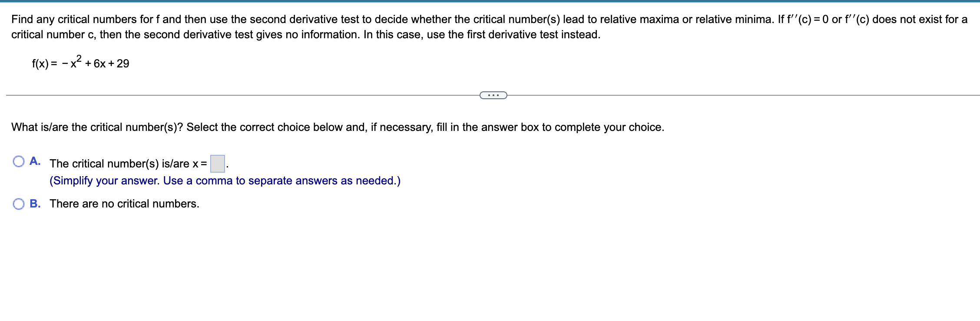
Task: Choose option B, there are no critical numbers
Action: 19,203
